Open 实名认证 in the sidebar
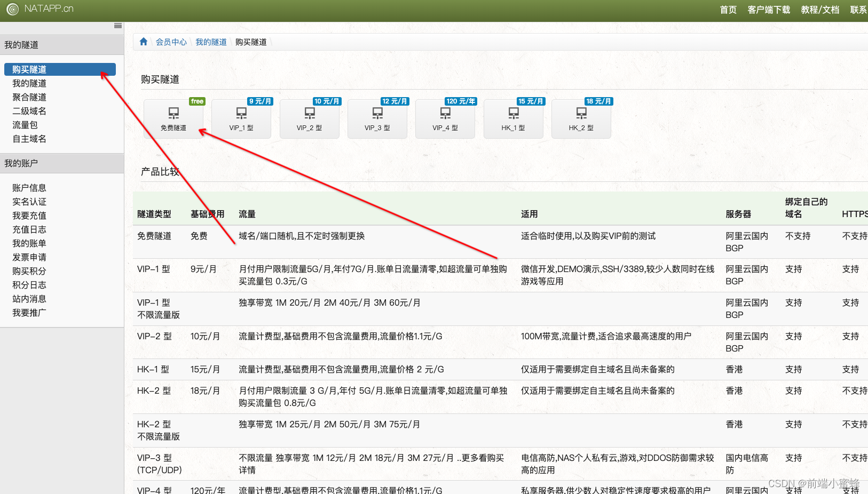This screenshot has height=494, width=868. point(29,202)
